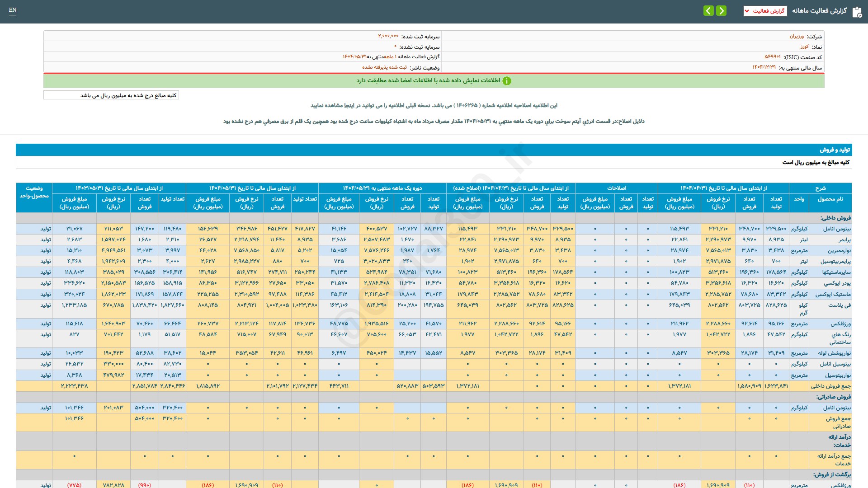Click the نام محصول column header
The image size is (868, 488).
[x=830, y=199]
